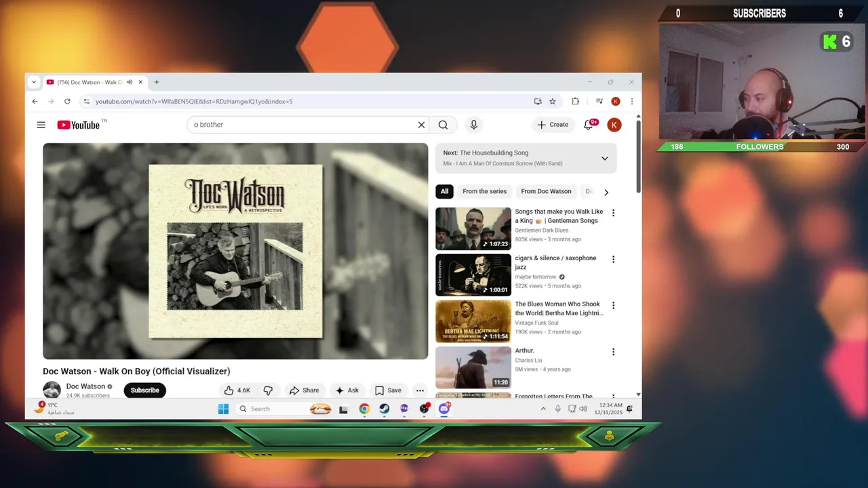Click the video player area
Image resolution: width=868 pixels, height=488 pixels.
click(235, 251)
